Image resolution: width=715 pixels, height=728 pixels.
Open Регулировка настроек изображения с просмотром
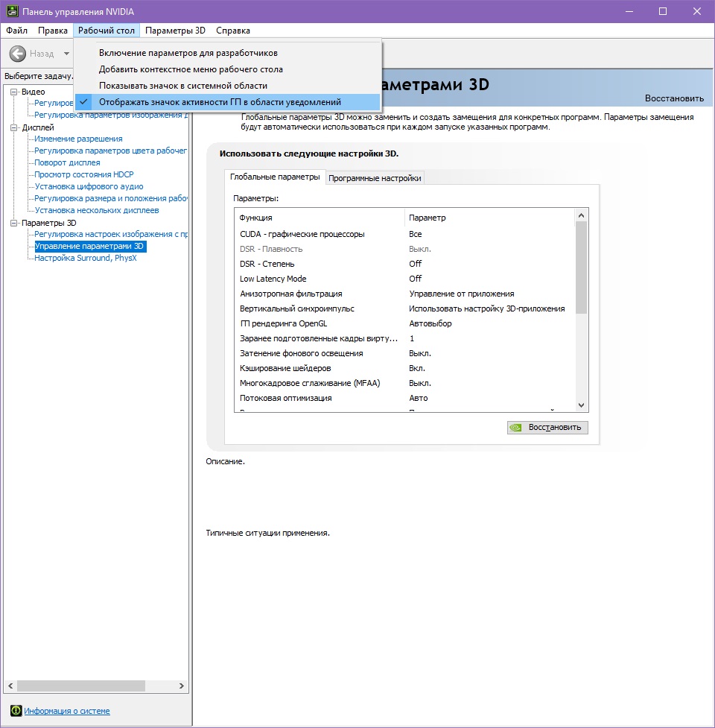point(110,234)
